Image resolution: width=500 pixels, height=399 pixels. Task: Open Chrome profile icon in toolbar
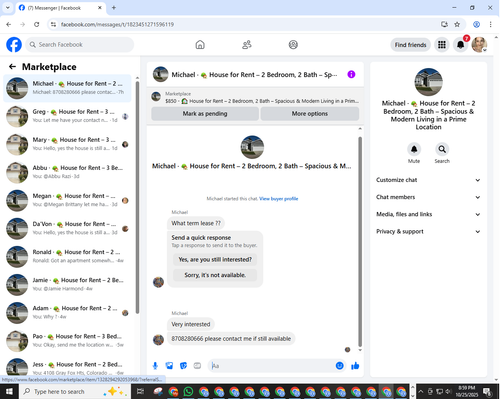click(477, 24)
